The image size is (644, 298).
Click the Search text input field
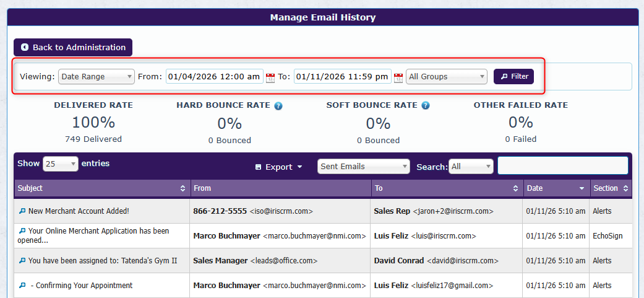point(562,166)
